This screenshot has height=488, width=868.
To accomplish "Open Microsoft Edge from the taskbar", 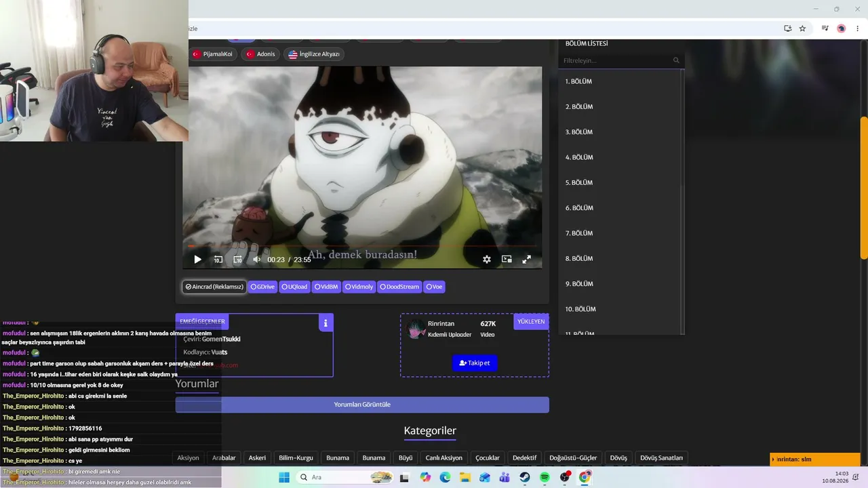I will coord(445,477).
